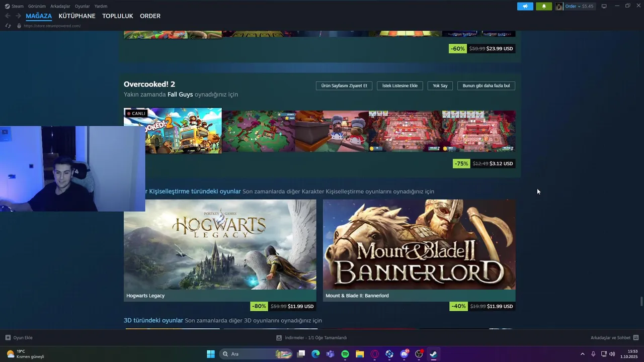Screen dimensions: 644x362
Task: Open the announcements megaphone button
Action: click(525, 6)
